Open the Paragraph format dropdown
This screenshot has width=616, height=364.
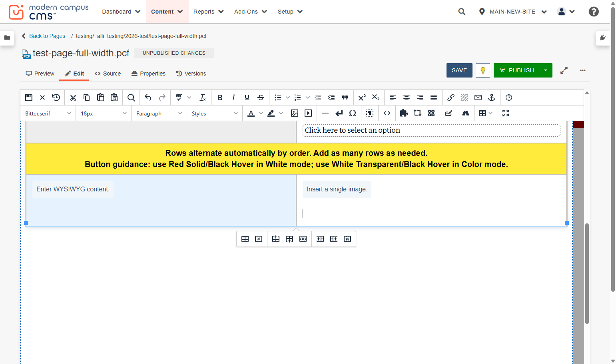[159, 113]
